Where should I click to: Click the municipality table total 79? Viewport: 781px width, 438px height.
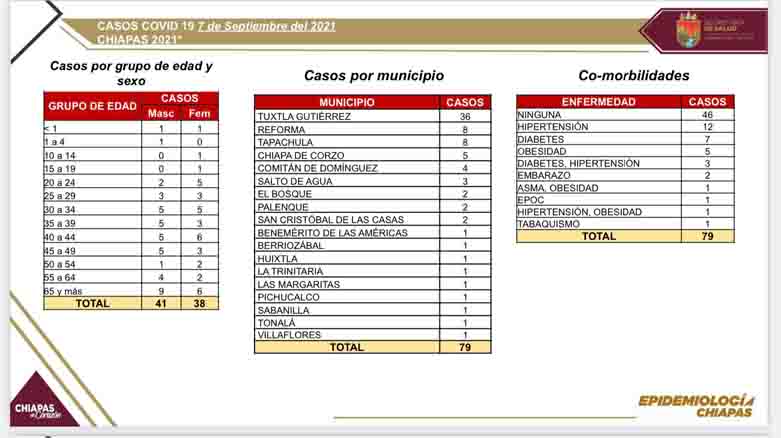[x=465, y=347]
